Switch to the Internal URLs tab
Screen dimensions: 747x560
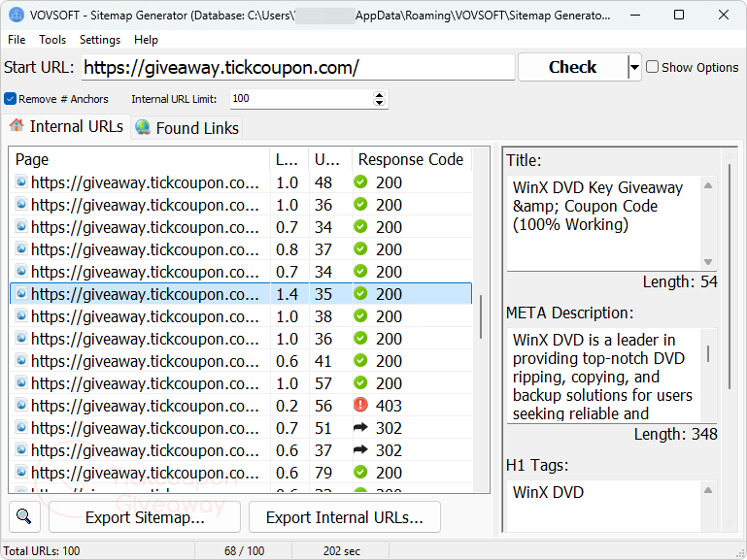point(67,126)
